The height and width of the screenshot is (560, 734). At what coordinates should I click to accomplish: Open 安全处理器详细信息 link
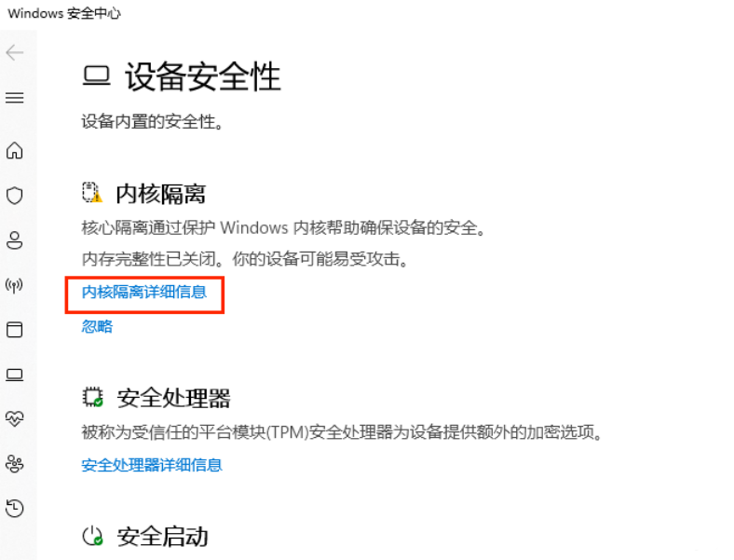(152, 465)
